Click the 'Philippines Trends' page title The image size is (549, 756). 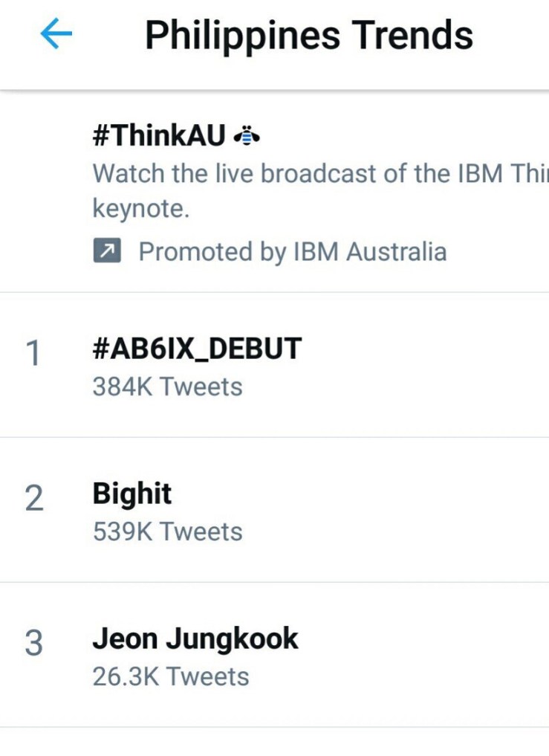(x=308, y=35)
